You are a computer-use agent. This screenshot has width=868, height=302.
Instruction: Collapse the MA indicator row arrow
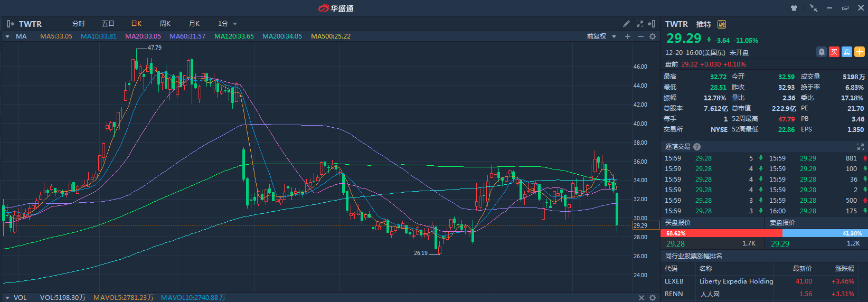pos(7,36)
